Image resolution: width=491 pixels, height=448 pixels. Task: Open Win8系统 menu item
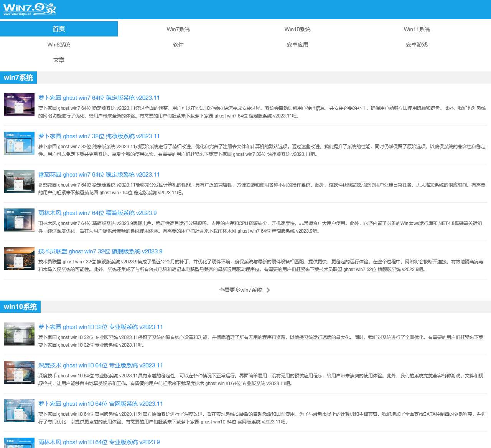click(59, 45)
